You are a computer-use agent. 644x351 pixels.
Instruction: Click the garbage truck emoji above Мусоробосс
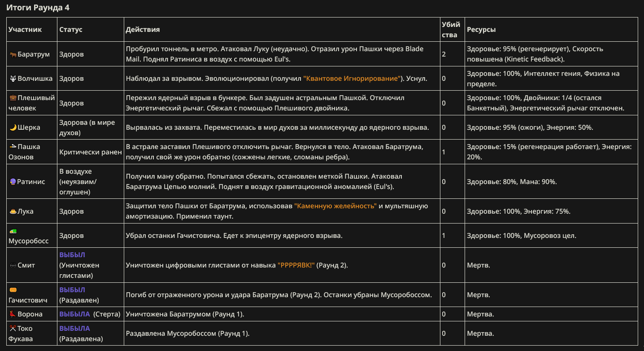tap(13, 231)
